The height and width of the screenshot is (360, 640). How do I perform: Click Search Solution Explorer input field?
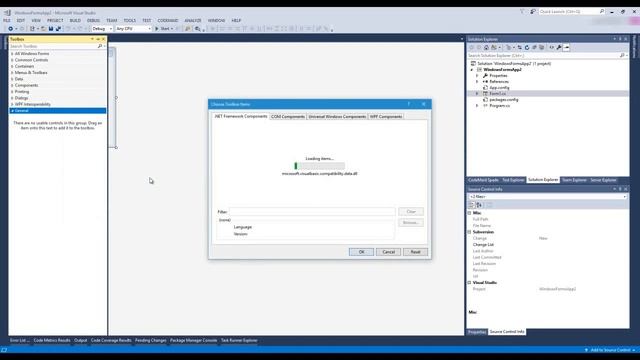[x=543, y=55]
